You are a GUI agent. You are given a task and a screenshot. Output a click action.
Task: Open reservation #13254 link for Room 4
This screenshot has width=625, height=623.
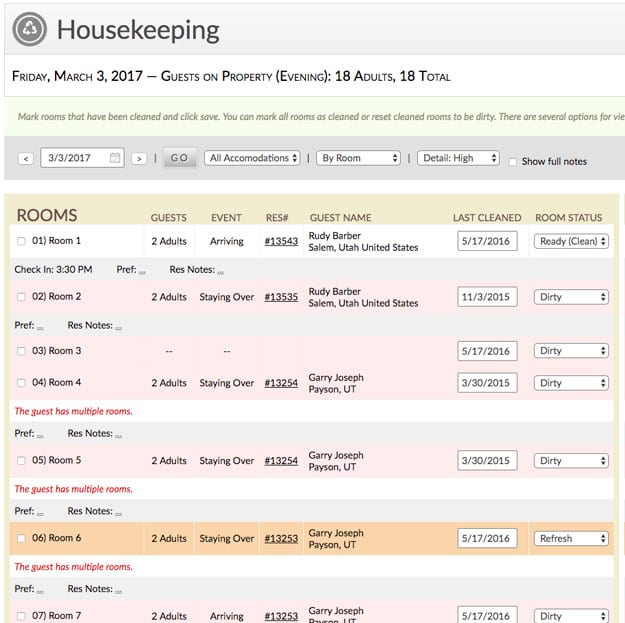(x=281, y=383)
